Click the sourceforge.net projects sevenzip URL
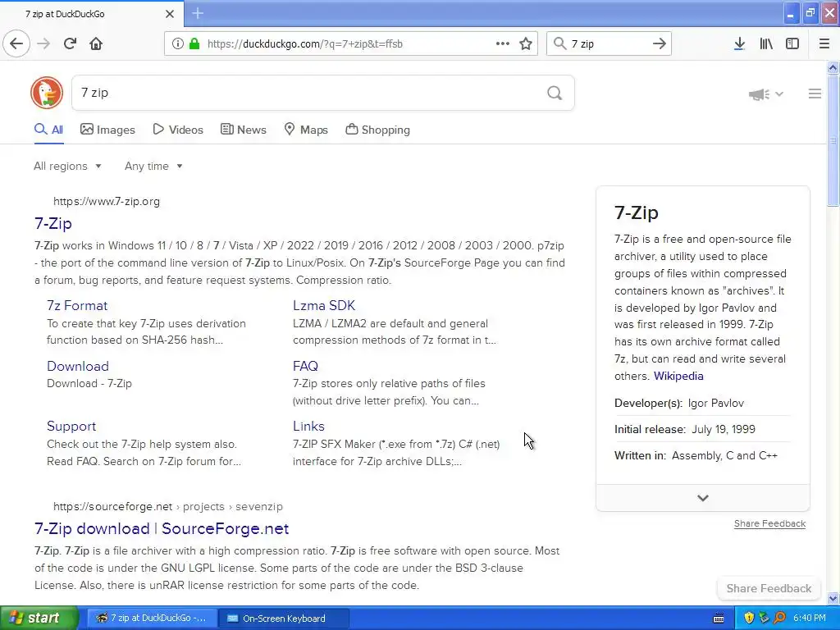840x630 pixels. click(167, 506)
